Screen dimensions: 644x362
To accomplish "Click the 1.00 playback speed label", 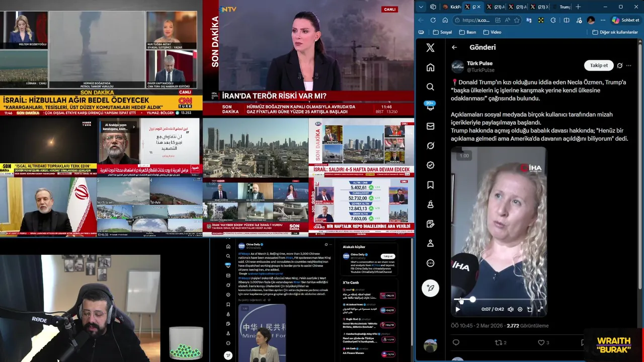I will (464, 156).
